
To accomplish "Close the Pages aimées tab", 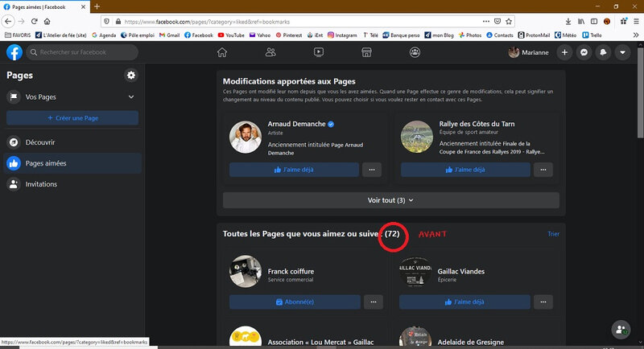I will pos(84,7).
